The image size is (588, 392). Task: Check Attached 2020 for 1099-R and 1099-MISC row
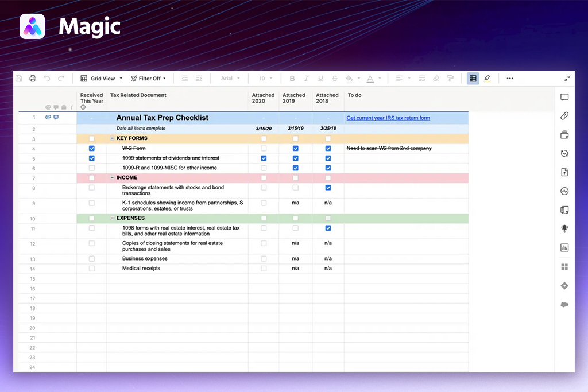[x=264, y=168]
